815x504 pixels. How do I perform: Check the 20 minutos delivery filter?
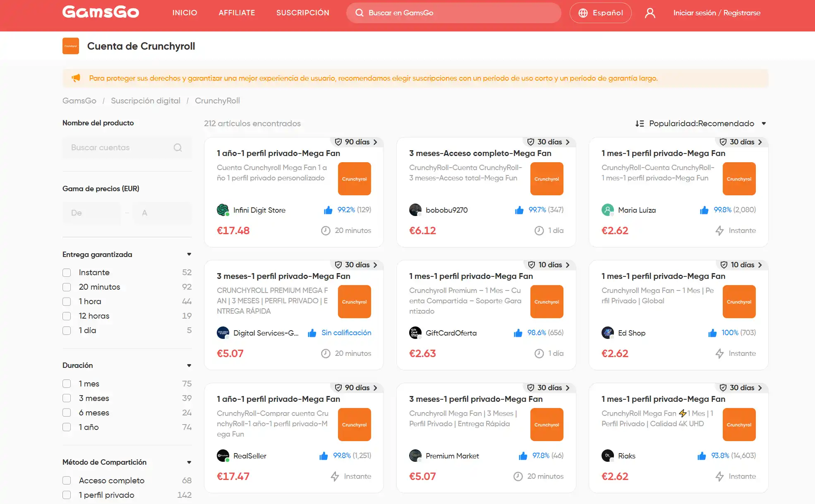tap(67, 287)
